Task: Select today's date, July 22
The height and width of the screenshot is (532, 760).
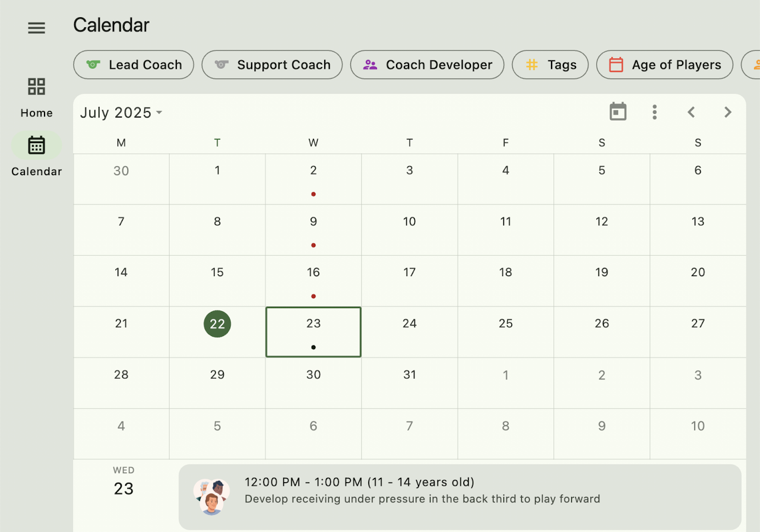Action: pos(217,324)
